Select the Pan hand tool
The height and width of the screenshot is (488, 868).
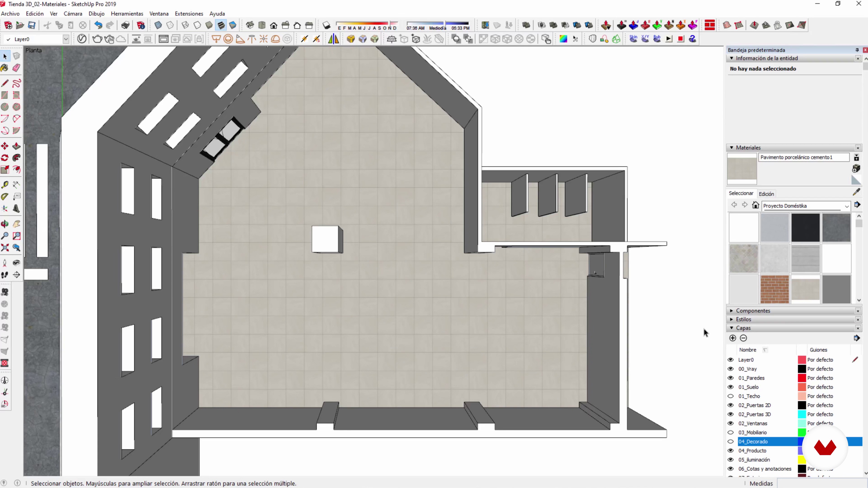click(x=16, y=224)
